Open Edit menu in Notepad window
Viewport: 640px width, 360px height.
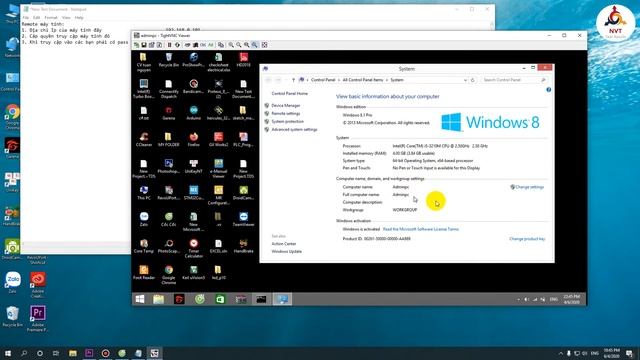[x=36, y=18]
